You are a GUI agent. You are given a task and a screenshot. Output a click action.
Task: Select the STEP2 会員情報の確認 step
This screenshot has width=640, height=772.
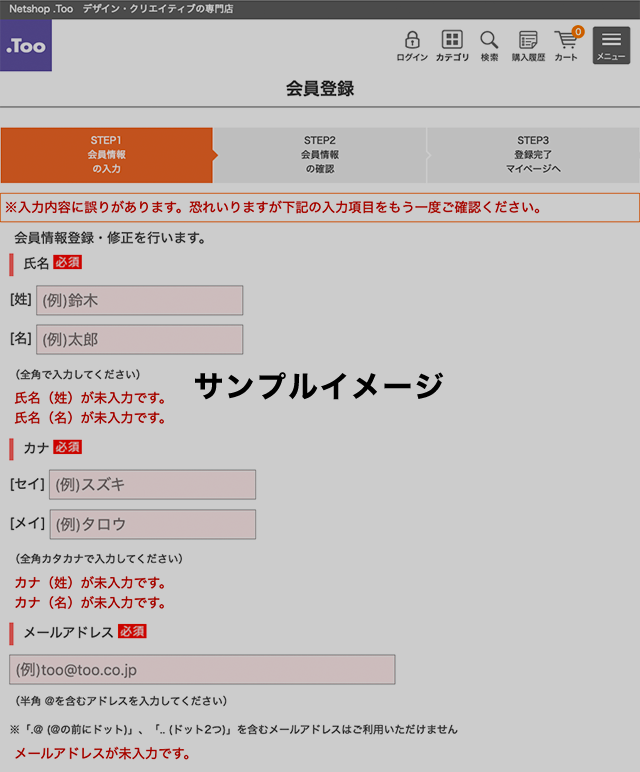(x=319, y=155)
